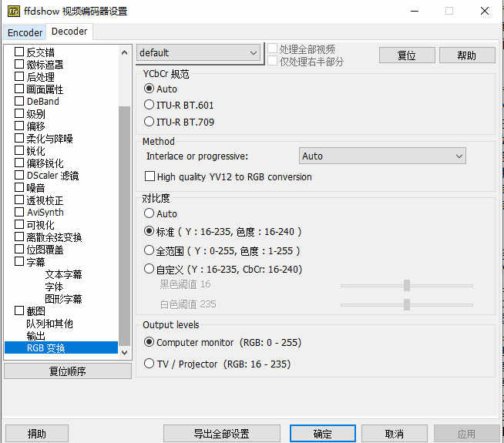
Task: Click the 捐助 button
Action: point(37,434)
